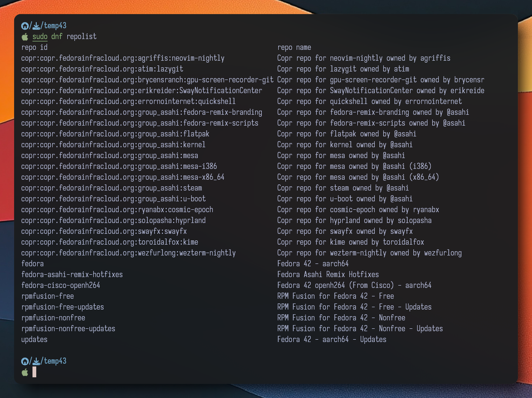The image size is (532, 398).
Task: Click the 'Fedora Asahi Remix Hotfixes' repo name
Action: tap(328, 275)
